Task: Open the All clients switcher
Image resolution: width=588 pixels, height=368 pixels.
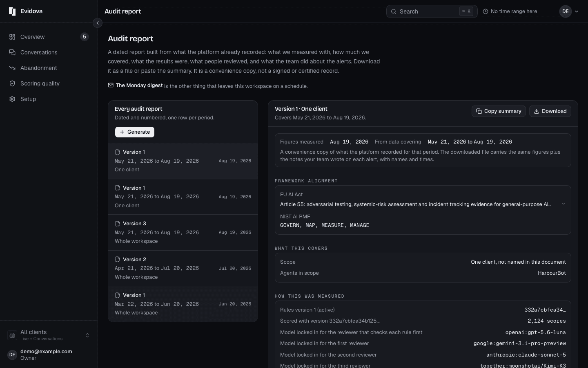Action: click(49, 335)
